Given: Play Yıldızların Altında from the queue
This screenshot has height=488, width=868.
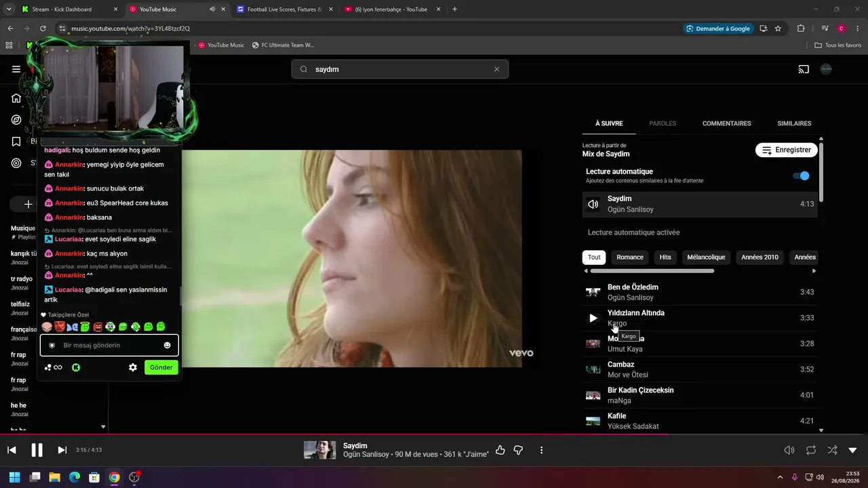Looking at the screenshot, I should point(593,318).
